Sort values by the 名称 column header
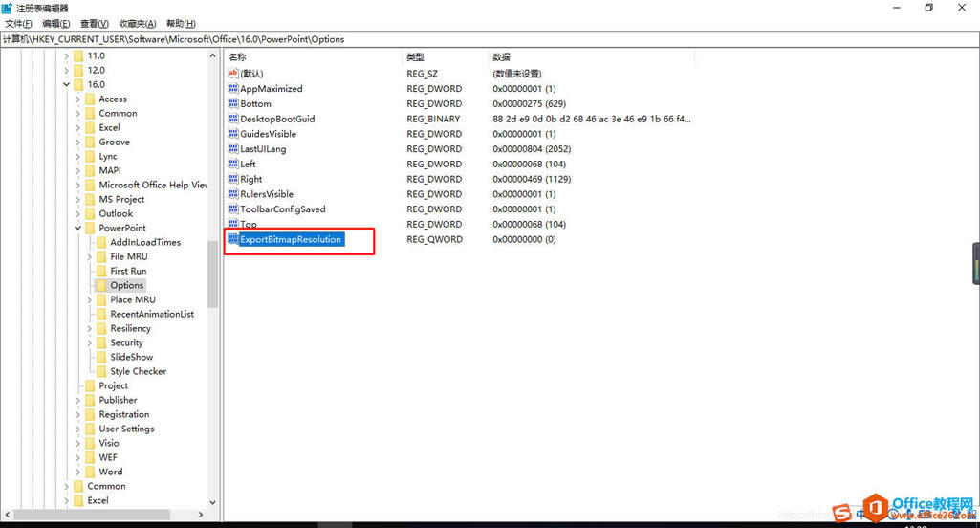Image resolution: width=980 pixels, height=528 pixels. [x=237, y=57]
